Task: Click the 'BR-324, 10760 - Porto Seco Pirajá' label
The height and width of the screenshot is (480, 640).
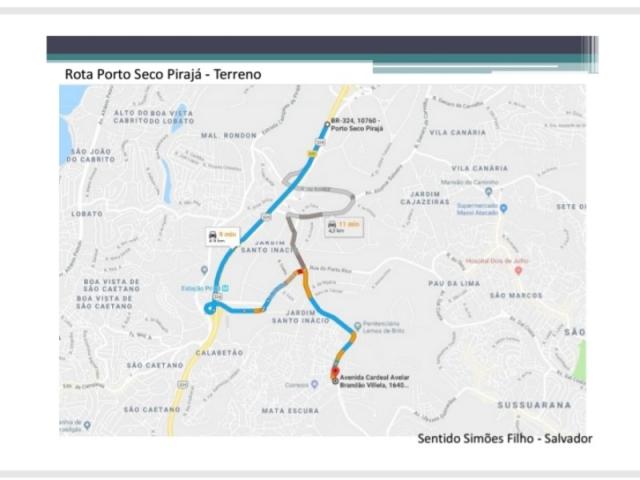Action: tap(357, 124)
